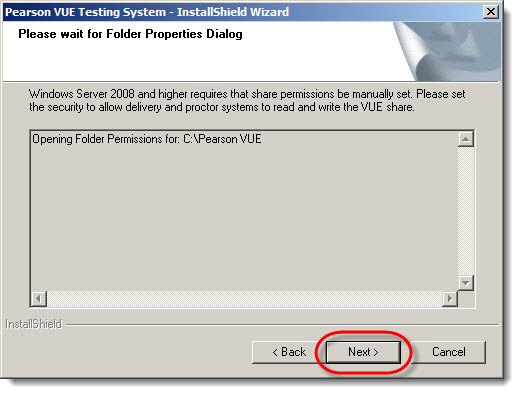This screenshot has height=394, width=519.
Task: Click the vertical scrollbar track in log box
Action: pos(466,211)
